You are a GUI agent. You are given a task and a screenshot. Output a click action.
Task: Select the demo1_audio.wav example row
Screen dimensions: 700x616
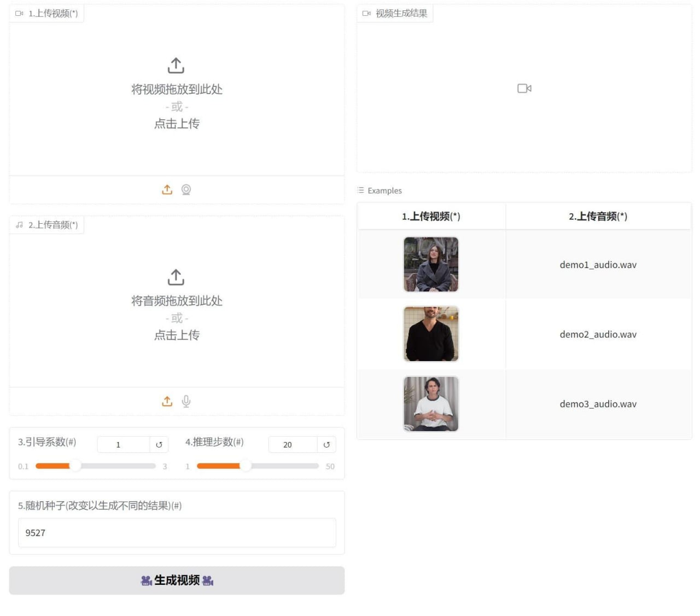coord(598,264)
